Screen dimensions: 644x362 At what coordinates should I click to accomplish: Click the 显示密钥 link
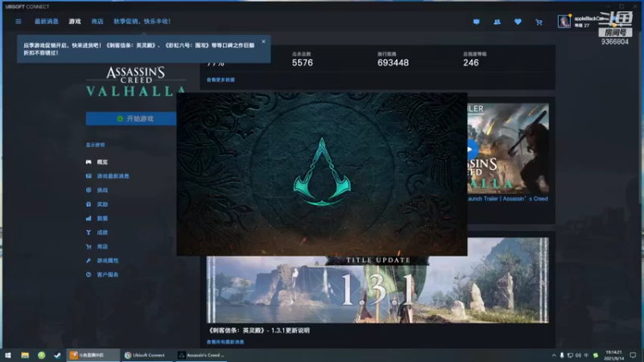[95, 145]
